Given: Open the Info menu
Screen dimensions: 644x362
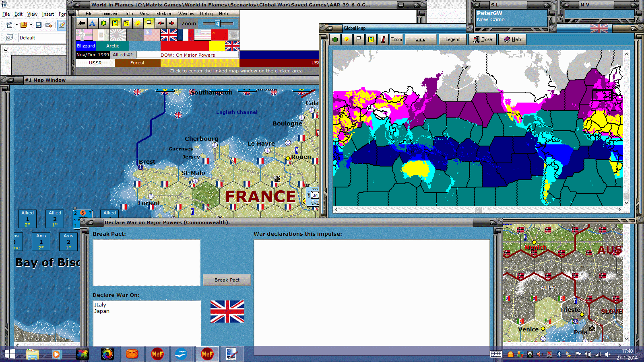Looking at the screenshot, I should pos(129,14).
